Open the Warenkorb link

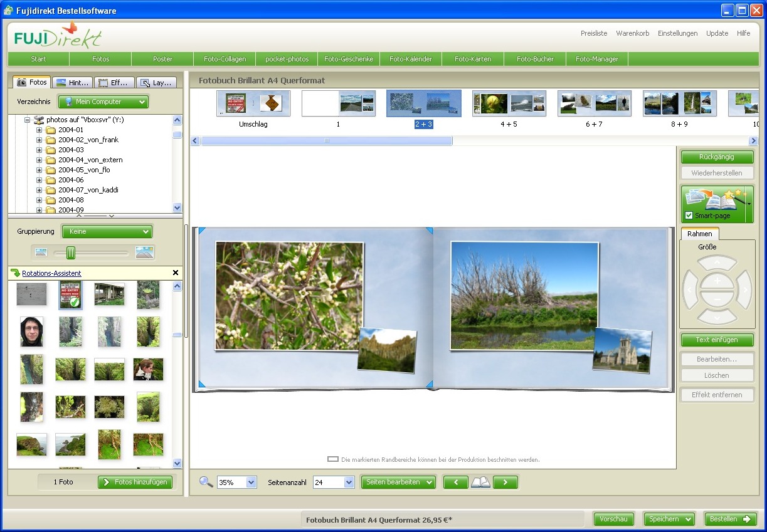click(633, 33)
